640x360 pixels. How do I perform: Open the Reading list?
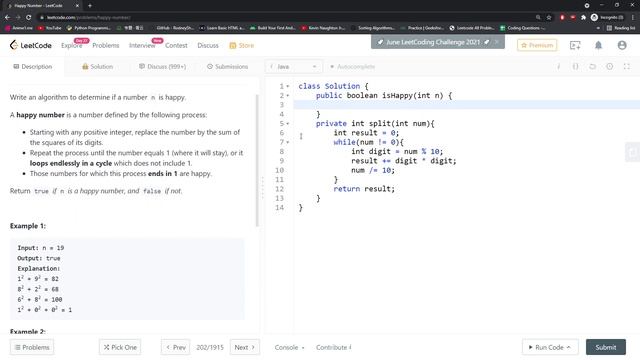coord(621,28)
